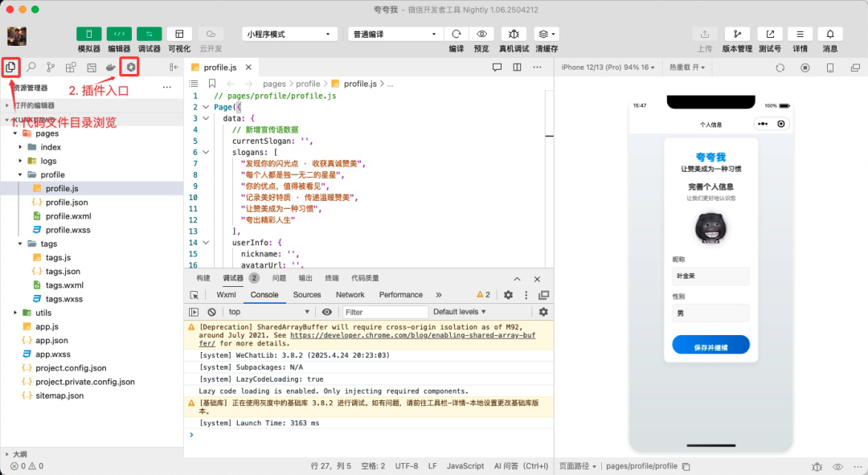The height and width of the screenshot is (475, 868).
Task: Open the source control sidebar icon
Action: tap(51, 68)
